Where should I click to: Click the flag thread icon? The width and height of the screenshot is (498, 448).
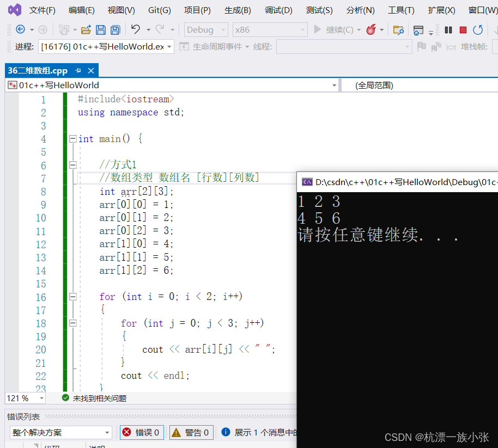pos(422,47)
